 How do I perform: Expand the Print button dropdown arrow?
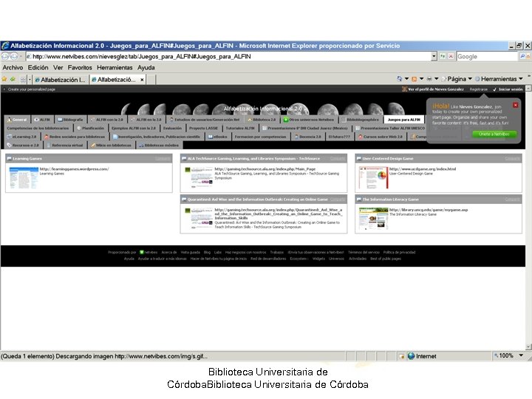click(x=437, y=79)
